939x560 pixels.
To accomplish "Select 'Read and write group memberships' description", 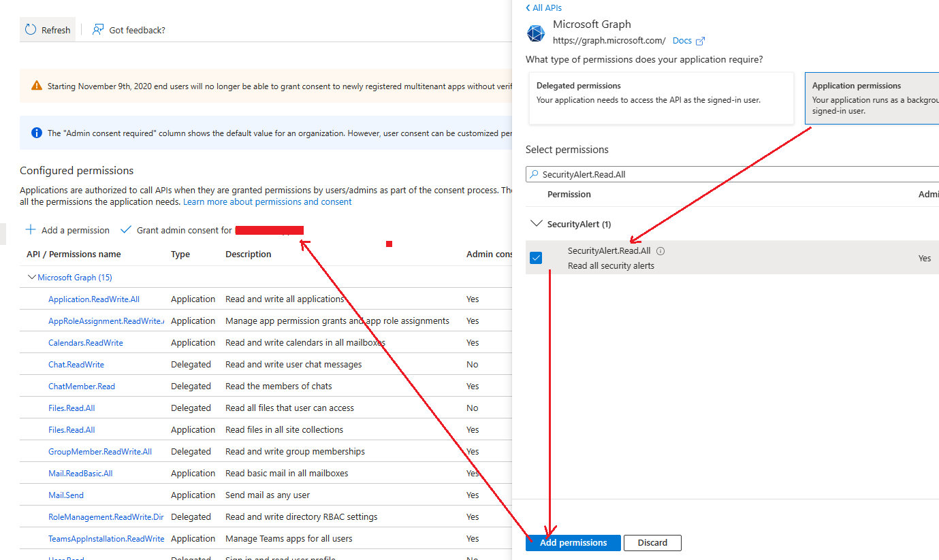I will tap(295, 452).
